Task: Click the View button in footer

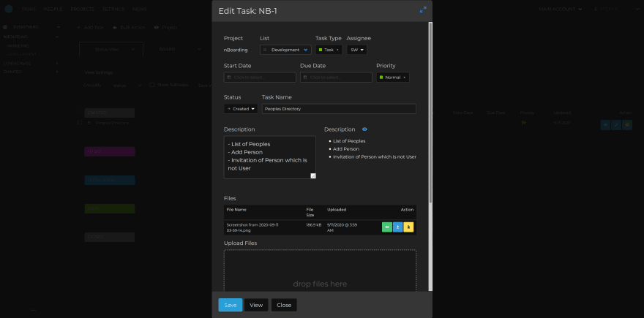Action: point(256,305)
